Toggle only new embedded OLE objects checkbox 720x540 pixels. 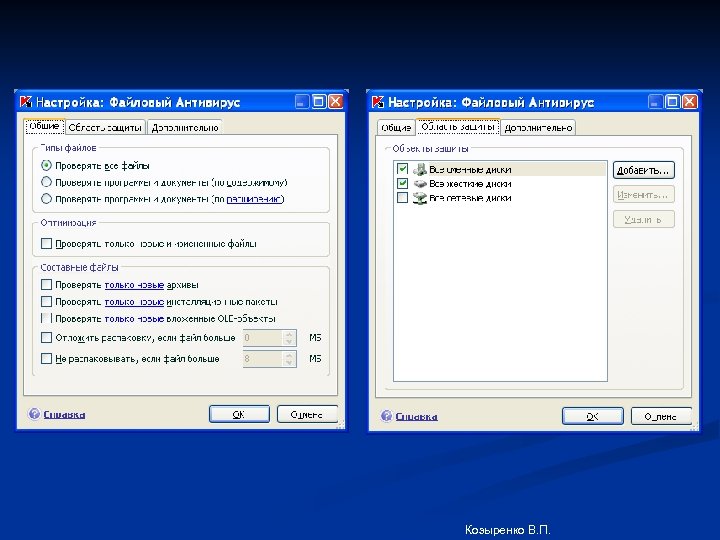pos(46,318)
